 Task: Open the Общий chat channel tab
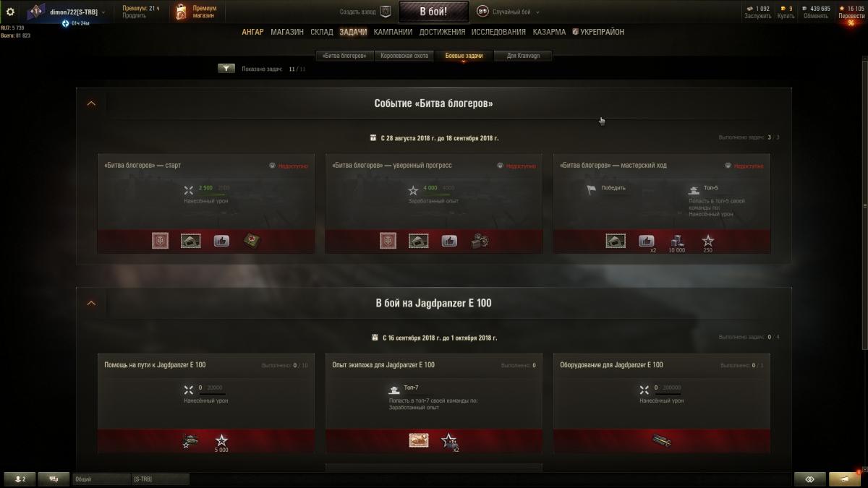point(101,479)
